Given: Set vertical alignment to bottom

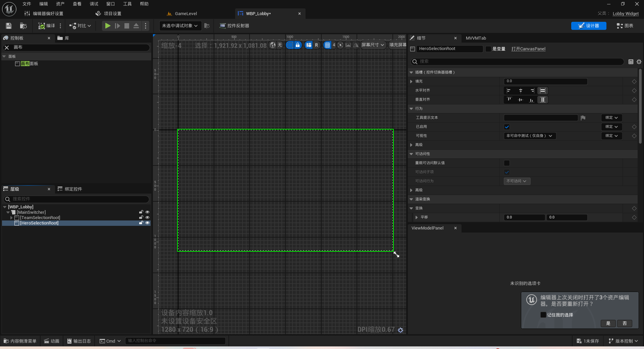Looking at the screenshot, I should coord(532,100).
